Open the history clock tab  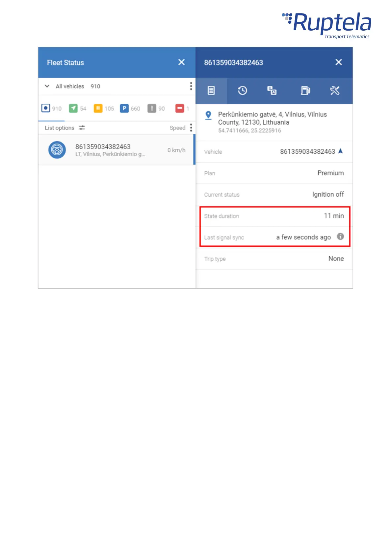(242, 90)
